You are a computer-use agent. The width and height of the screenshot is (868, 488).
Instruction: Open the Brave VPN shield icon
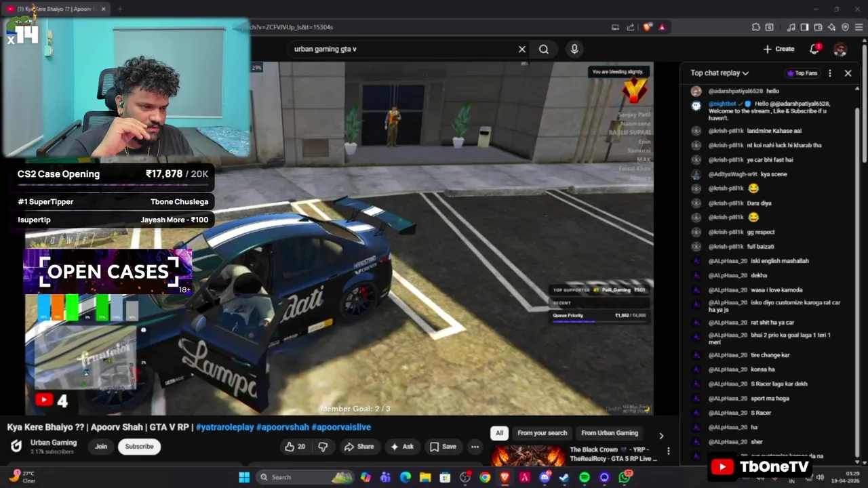845,27
